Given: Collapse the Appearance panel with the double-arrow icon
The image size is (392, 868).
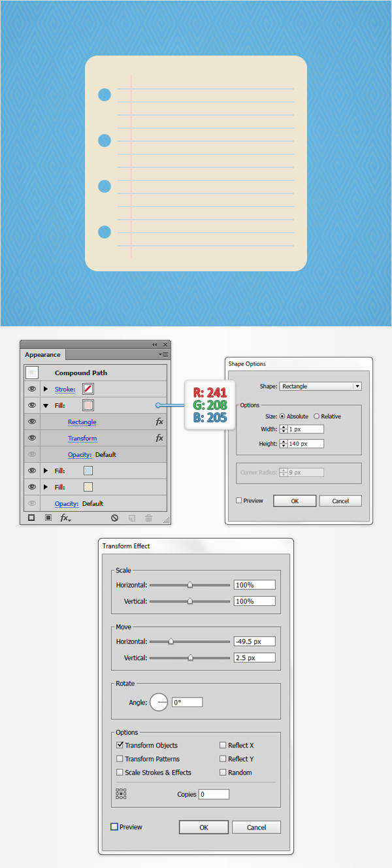Looking at the screenshot, I should click(155, 344).
